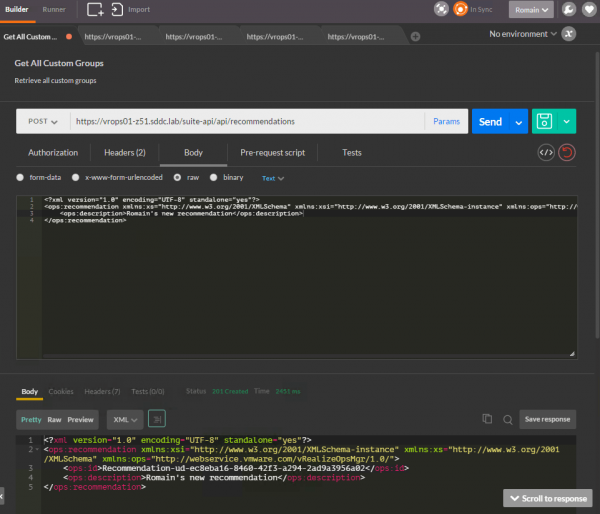Click the heart icon

click(x=589, y=9)
